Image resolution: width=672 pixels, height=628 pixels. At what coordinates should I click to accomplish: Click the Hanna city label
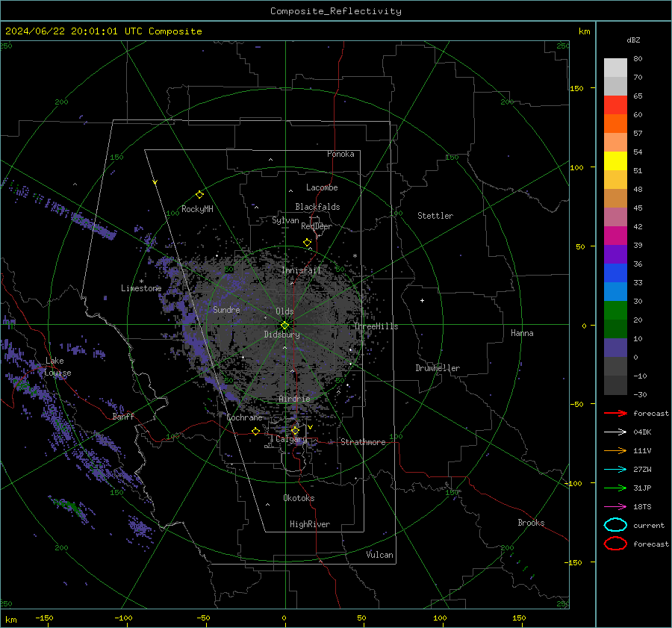[522, 333]
